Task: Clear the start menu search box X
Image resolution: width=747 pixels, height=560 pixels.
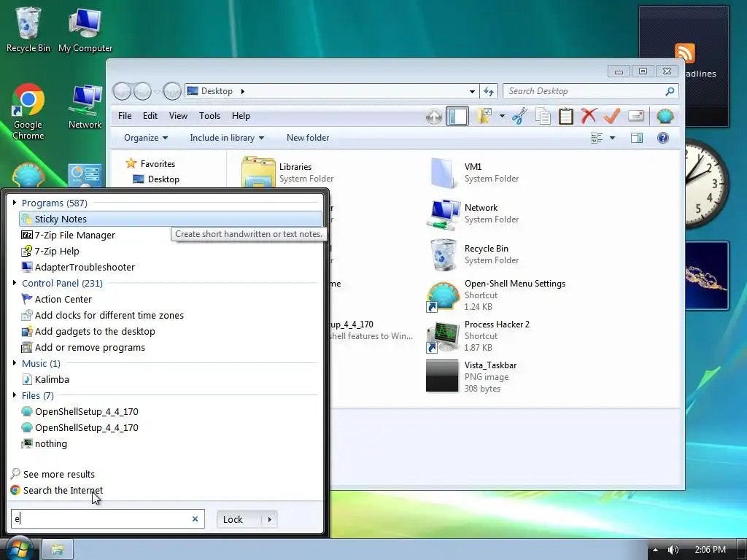Action: tap(195, 519)
